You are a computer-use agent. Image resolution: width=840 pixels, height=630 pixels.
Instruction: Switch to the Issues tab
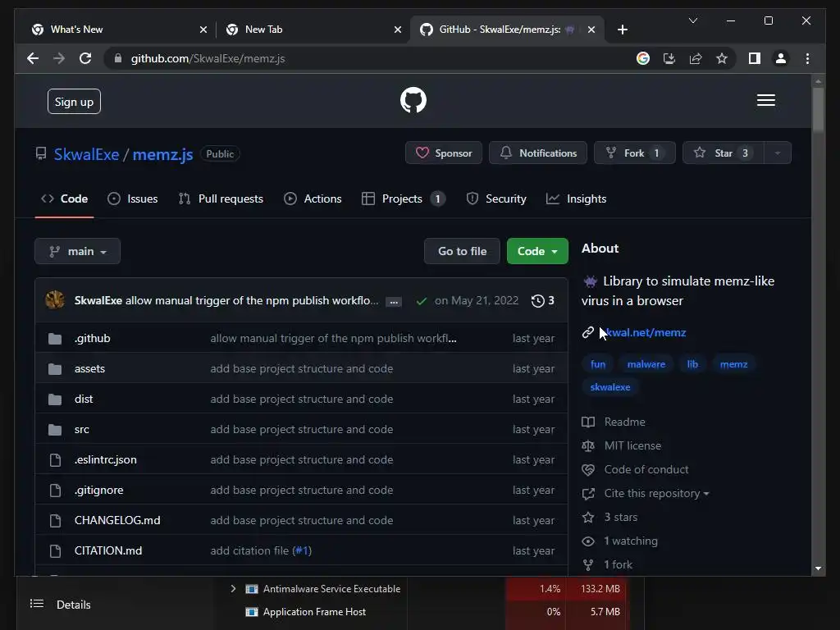(x=133, y=199)
